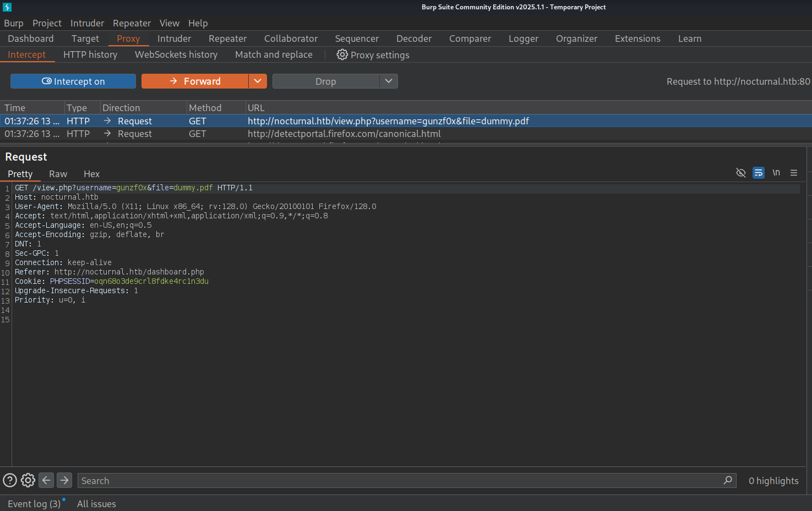
Task: Select the nocturnal.htb view.php request row
Action: tap(406, 121)
